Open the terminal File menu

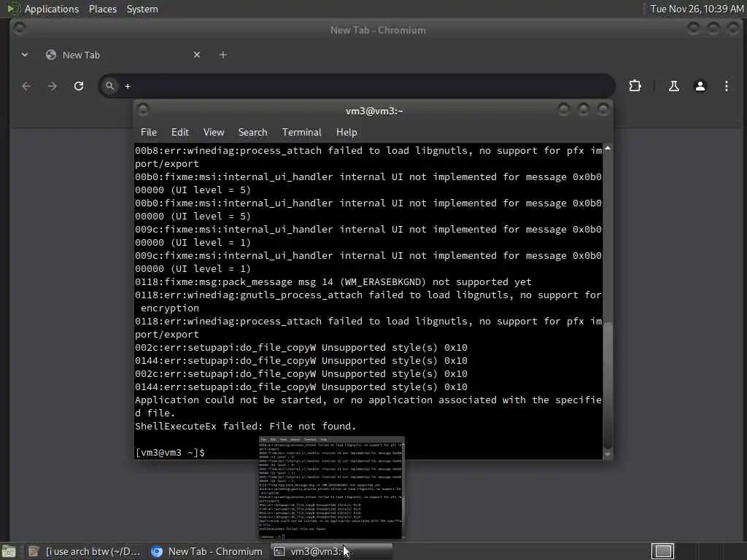tap(149, 133)
